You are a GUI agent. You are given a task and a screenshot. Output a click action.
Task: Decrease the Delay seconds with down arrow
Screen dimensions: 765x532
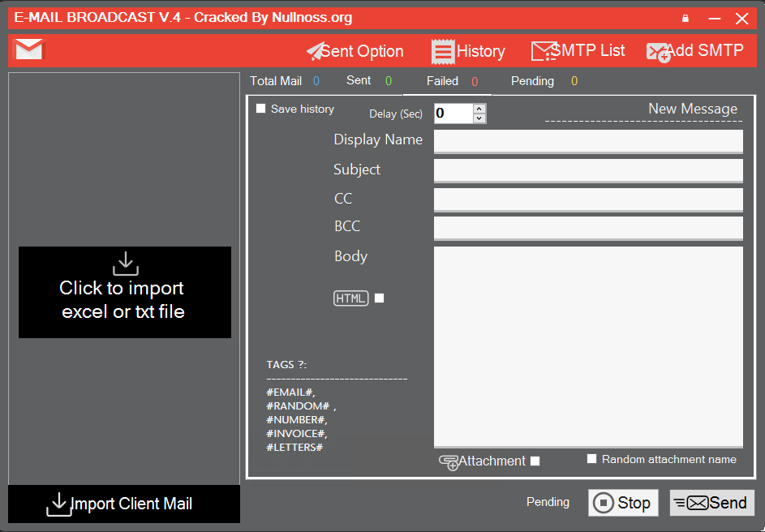(x=479, y=118)
